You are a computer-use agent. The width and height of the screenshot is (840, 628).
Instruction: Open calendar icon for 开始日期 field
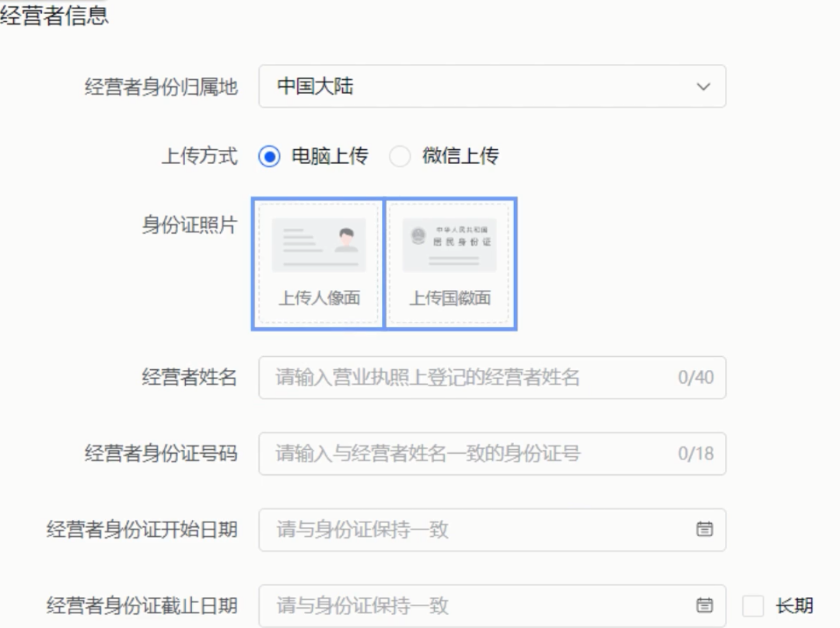pyautogui.click(x=704, y=529)
